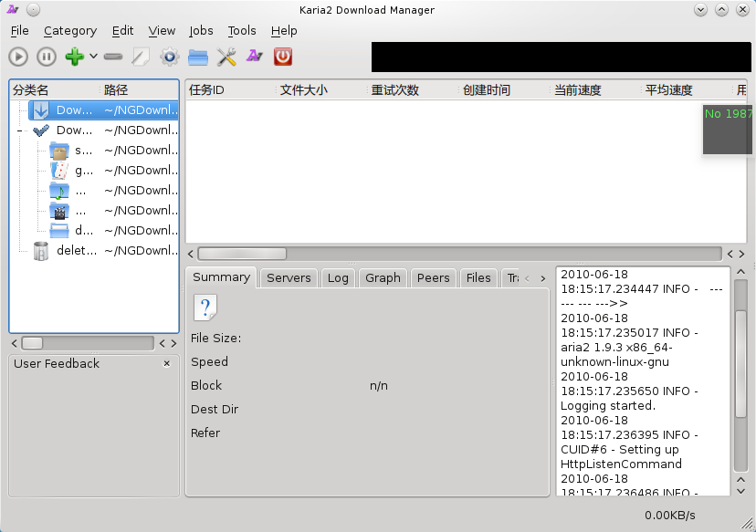Sort category tree by 分类名 column

pos(56,90)
